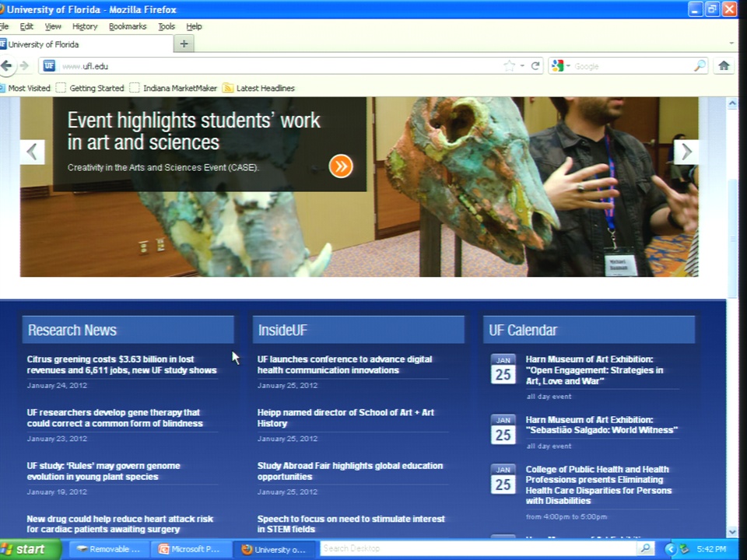
Task: Open the Indiana MarketMaker bookmark
Action: click(x=174, y=88)
